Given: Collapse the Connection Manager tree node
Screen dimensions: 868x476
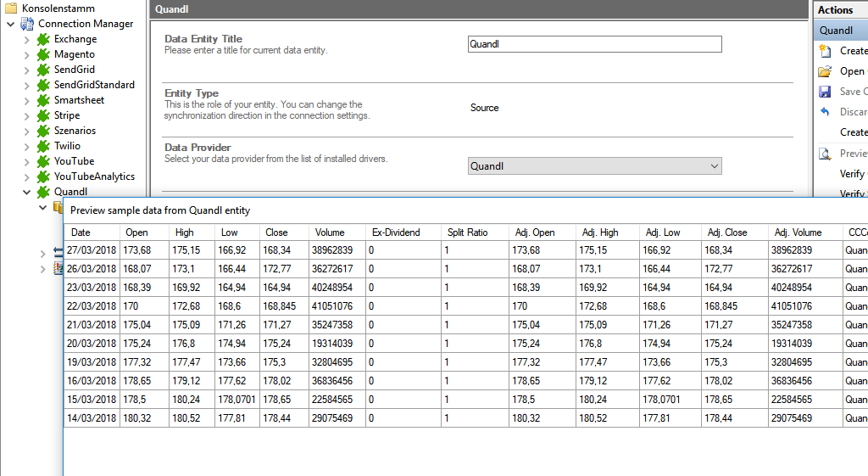Looking at the screenshot, I should coord(10,24).
